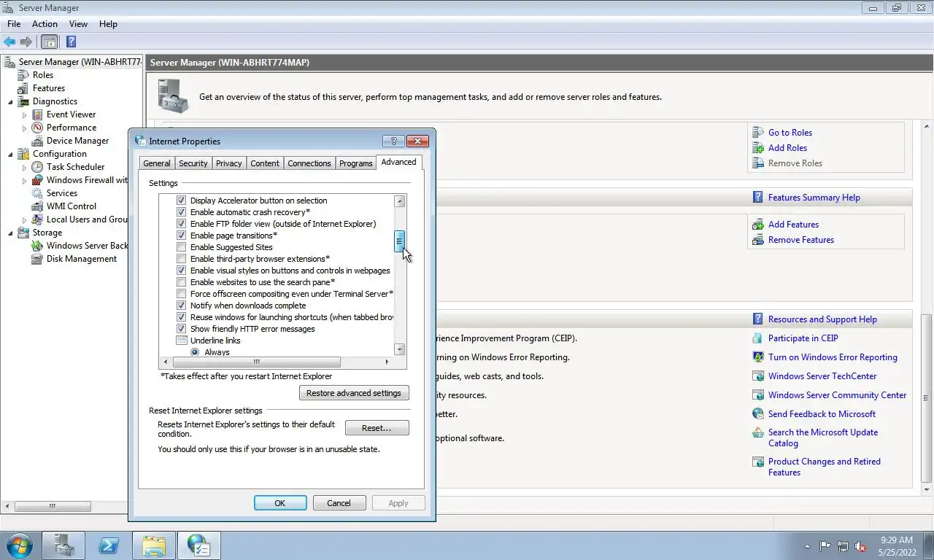
Task: Expand the Local Users and Groups node
Action: 24,219
